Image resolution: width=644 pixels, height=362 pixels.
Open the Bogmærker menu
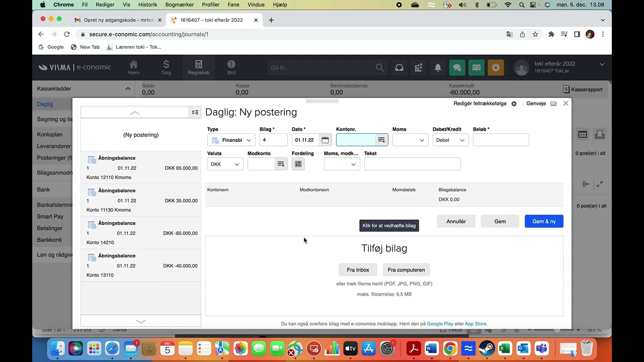(x=180, y=5)
